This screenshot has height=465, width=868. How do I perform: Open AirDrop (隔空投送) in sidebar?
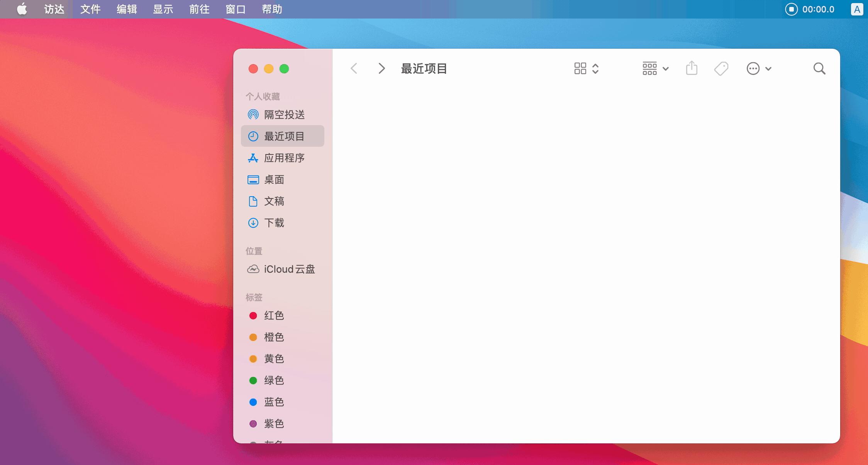(x=284, y=115)
